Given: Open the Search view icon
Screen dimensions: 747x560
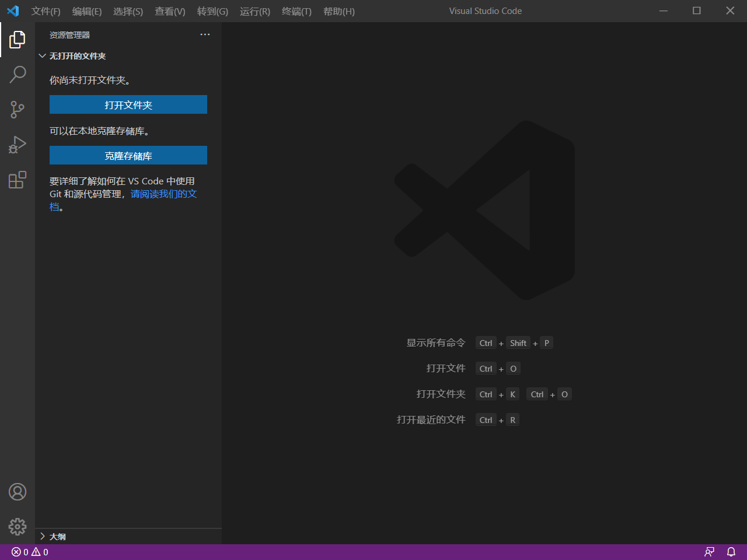Looking at the screenshot, I should (x=18, y=74).
